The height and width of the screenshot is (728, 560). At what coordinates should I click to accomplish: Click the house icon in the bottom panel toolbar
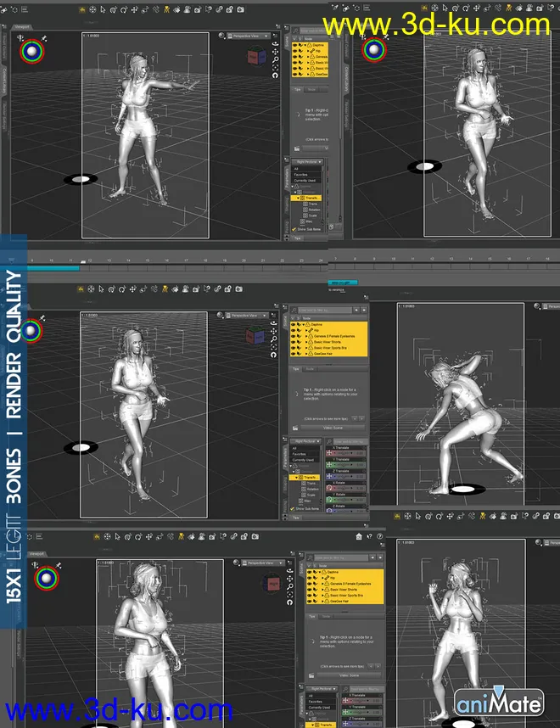coord(359,536)
